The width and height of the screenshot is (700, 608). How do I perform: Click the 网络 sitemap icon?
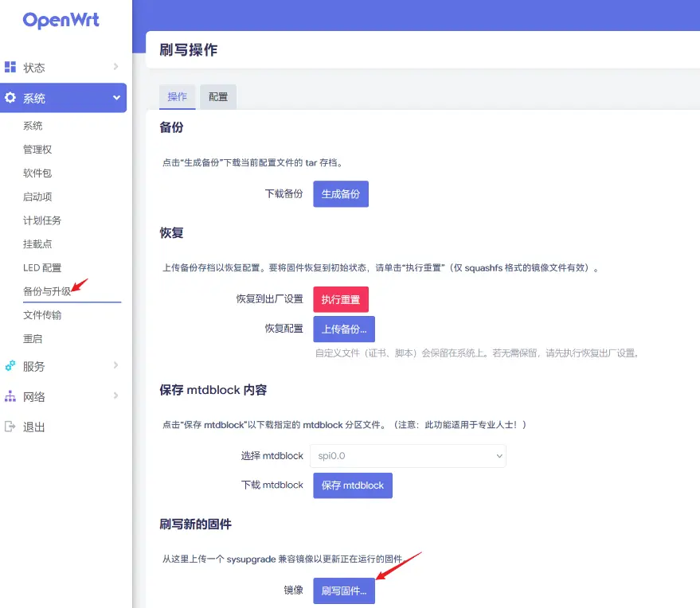pyautogui.click(x=10, y=396)
